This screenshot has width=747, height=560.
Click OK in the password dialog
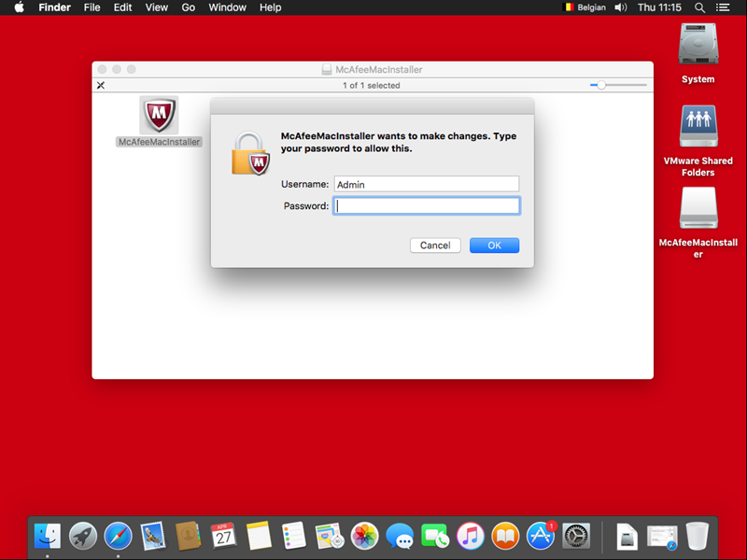[494, 245]
